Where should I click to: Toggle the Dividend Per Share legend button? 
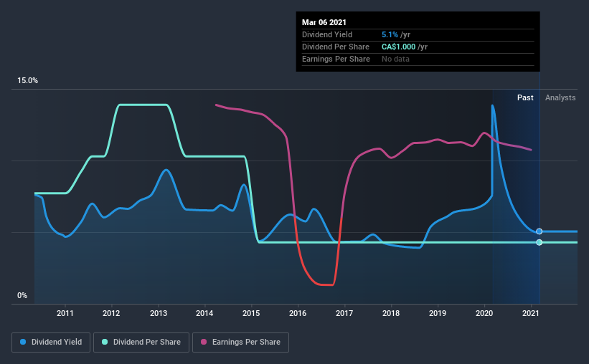[141, 343]
